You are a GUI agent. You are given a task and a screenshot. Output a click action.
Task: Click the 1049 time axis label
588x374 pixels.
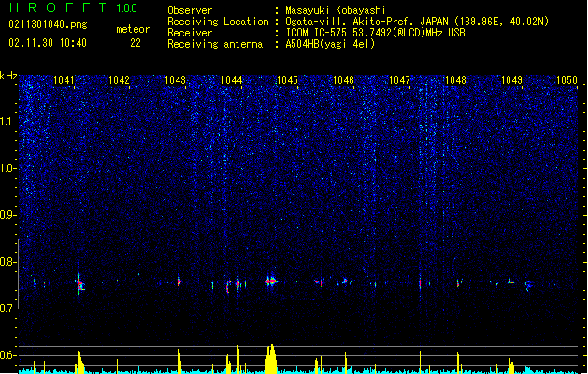pos(511,80)
